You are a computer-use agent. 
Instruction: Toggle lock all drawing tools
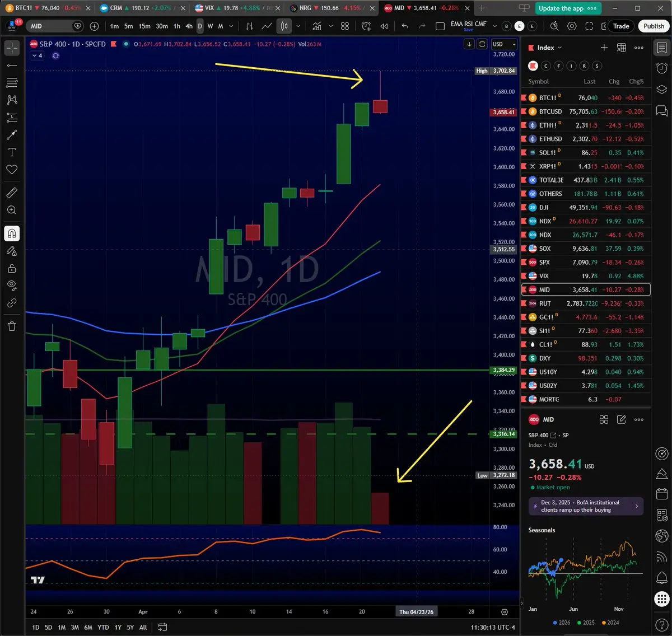[x=12, y=268]
